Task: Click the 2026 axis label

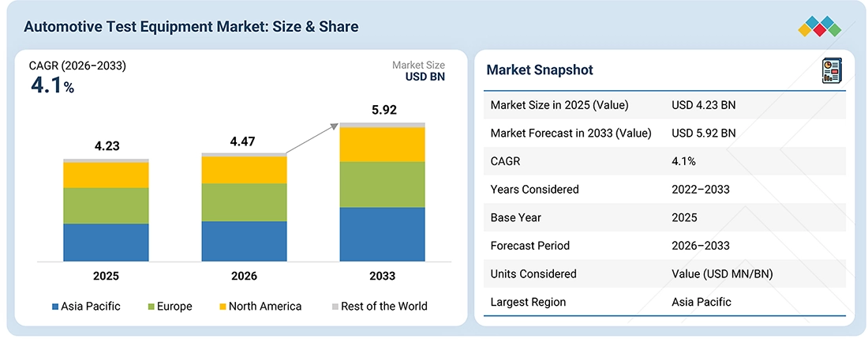Action: coord(244,276)
